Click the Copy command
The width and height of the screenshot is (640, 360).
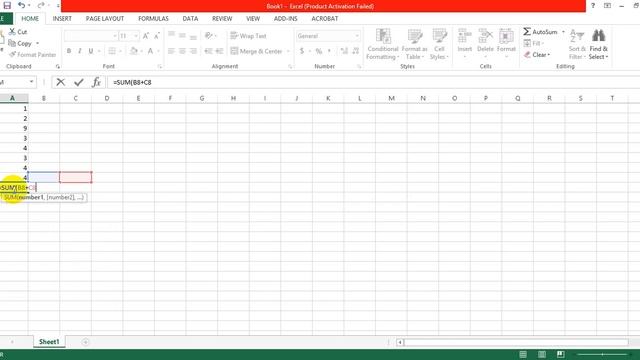tap(20, 43)
